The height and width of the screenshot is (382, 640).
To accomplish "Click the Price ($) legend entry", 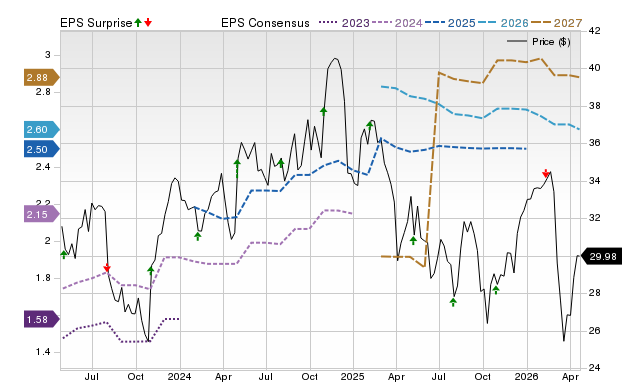I will coord(539,42).
